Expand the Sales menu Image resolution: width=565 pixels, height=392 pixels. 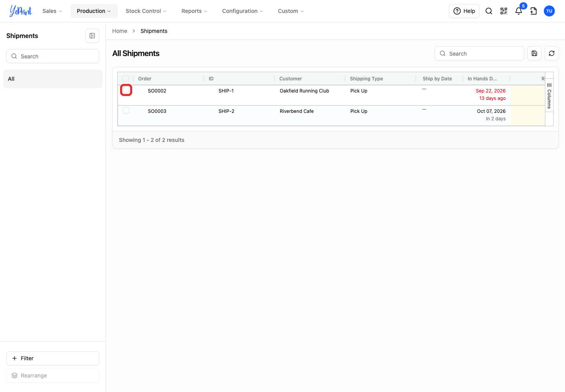click(52, 11)
